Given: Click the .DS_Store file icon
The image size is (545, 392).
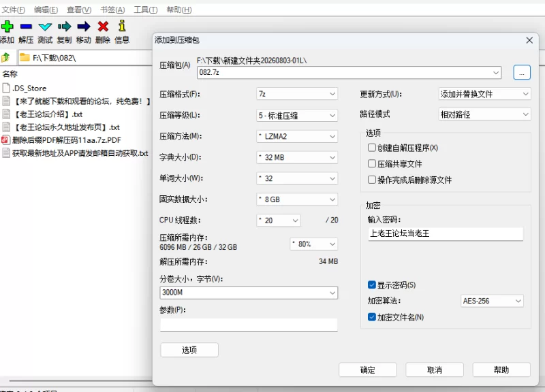Looking at the screenshot, I should (6, 88).
